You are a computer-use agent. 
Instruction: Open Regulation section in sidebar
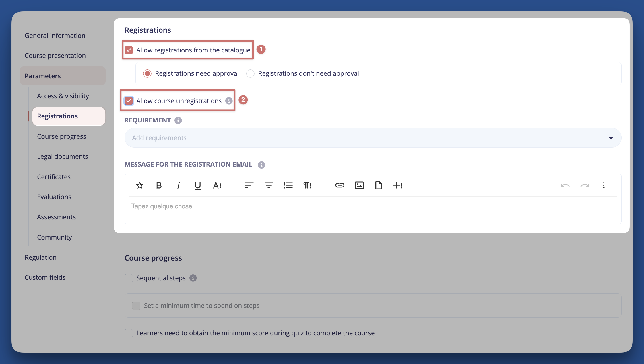(40, 257)
